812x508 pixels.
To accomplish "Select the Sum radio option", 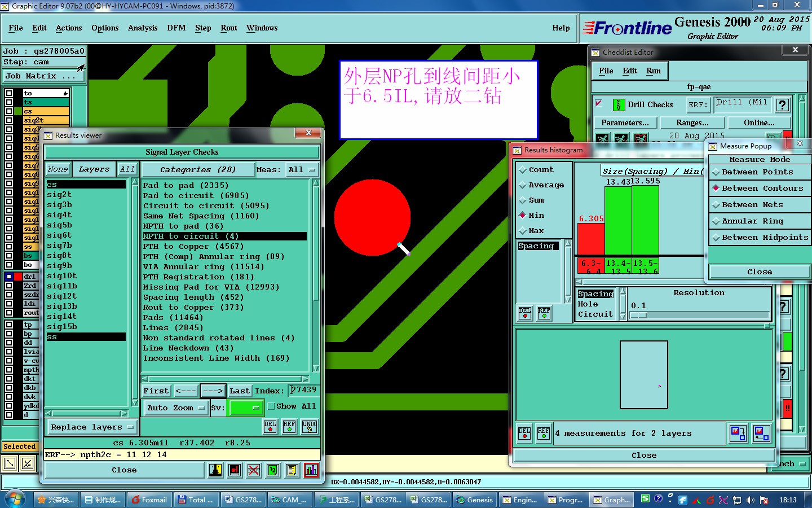I will pos(523,200).
